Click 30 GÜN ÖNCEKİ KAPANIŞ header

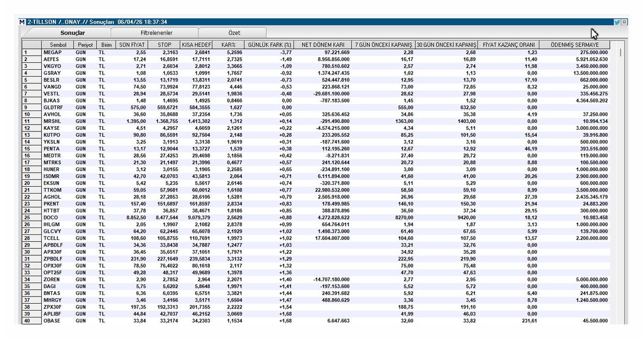[447, 45]
